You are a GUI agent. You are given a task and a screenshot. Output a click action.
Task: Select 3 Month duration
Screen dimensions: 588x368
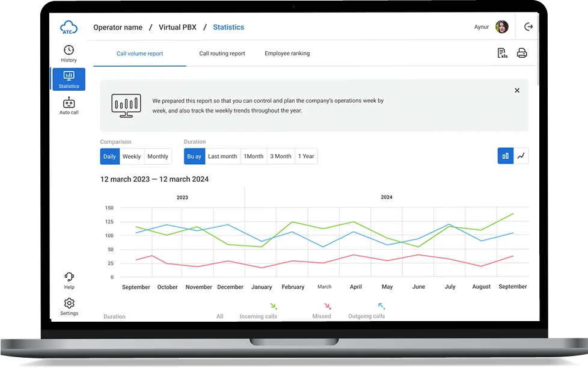281,156
